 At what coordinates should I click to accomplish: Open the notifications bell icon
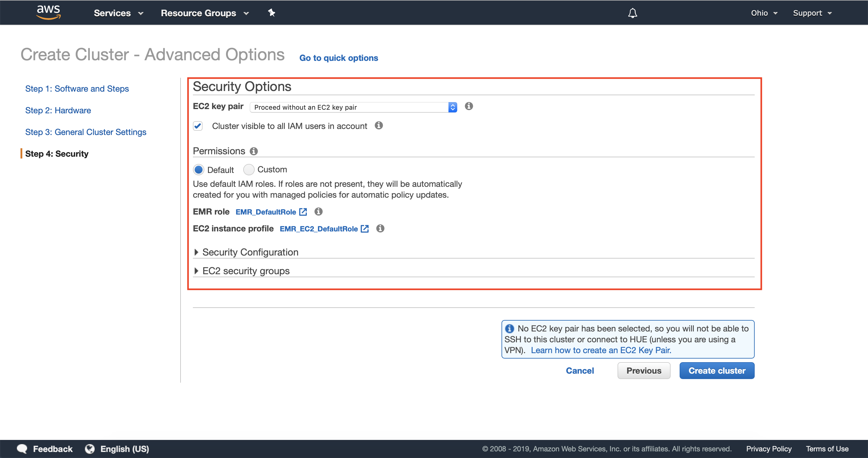(632, 13)
